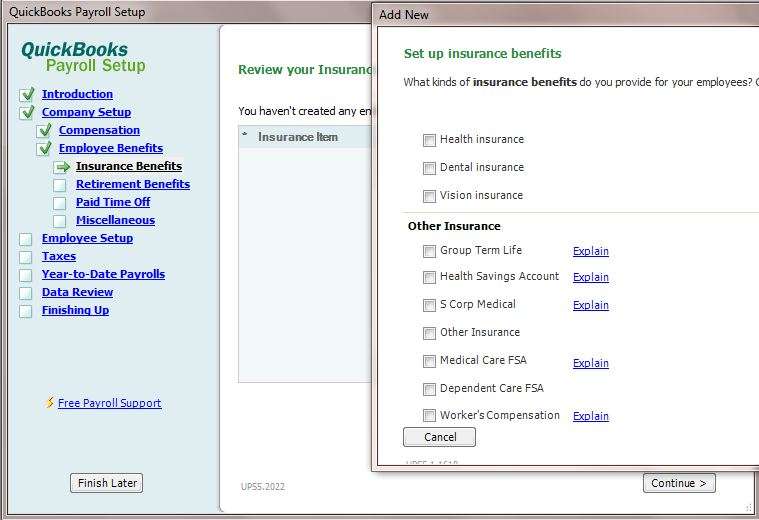Open Explain link for Group Term Life

(591, 251)
